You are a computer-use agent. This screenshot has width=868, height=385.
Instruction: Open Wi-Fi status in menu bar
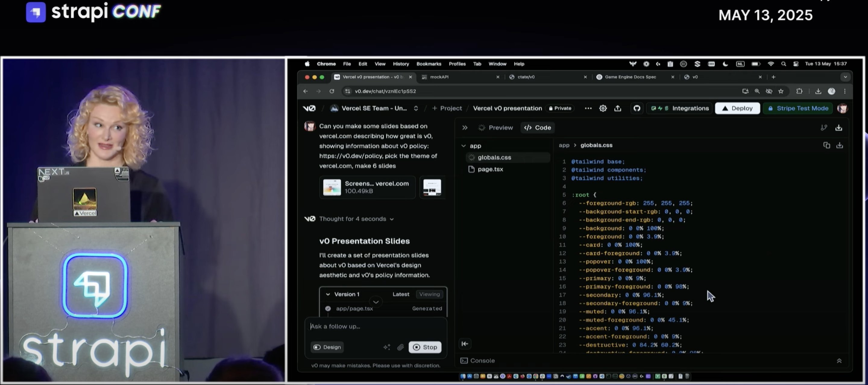(771, 64)
